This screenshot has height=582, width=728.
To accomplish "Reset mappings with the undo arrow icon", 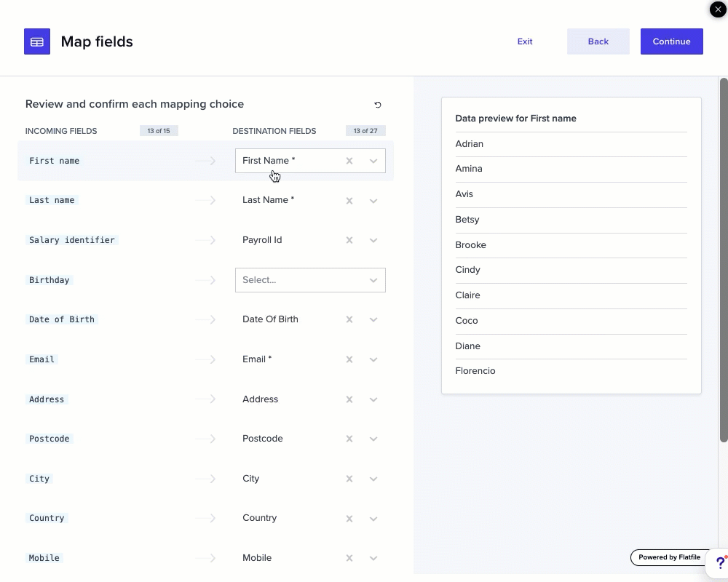I will (x=378, y=105).
